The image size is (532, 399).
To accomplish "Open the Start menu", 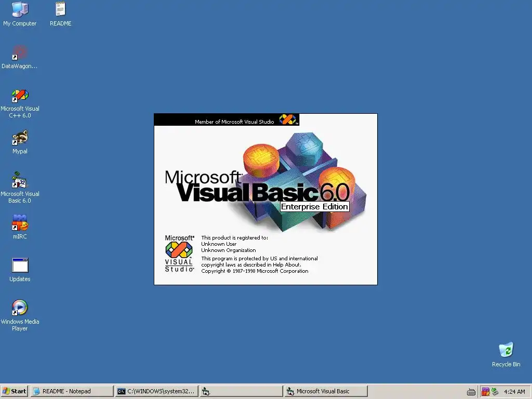I will [x=14, y=391].
